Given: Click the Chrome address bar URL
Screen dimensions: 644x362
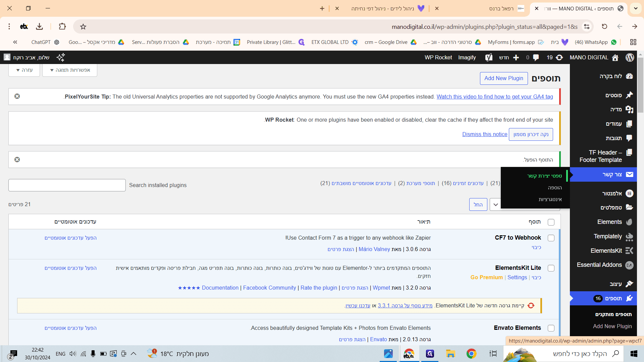Looking at the screenshot, I should [485, 26].
